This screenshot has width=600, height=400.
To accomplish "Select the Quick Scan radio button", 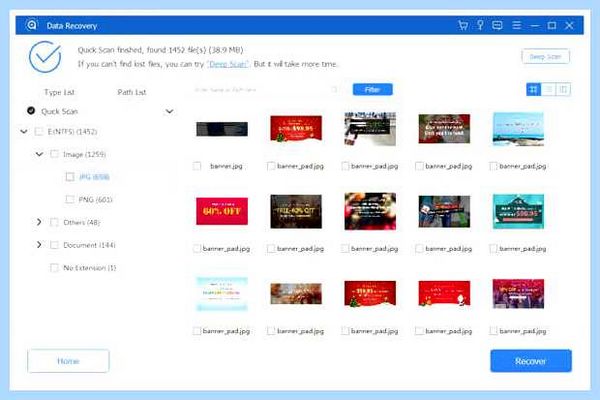I will 31,111.
